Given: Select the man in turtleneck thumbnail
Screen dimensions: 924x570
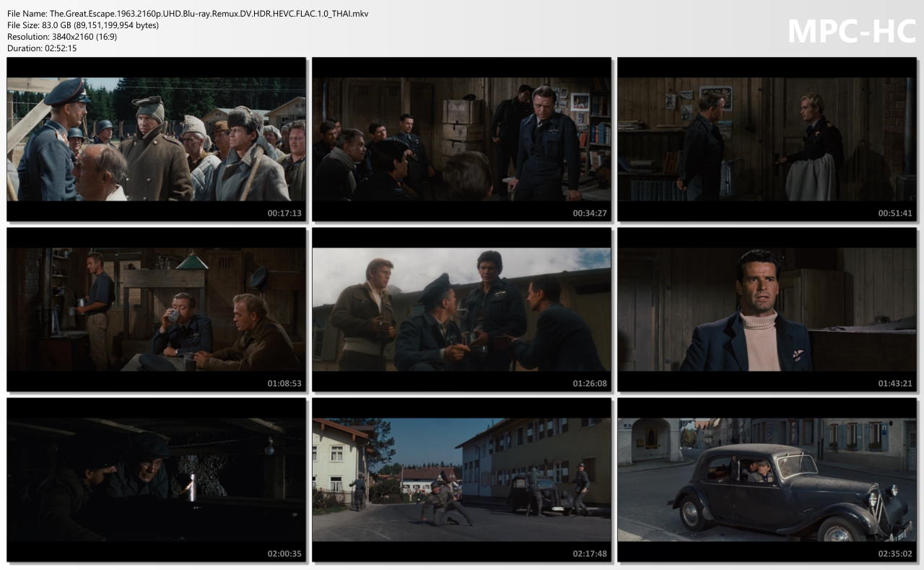Looking at the screenshot, I should 767,309.
